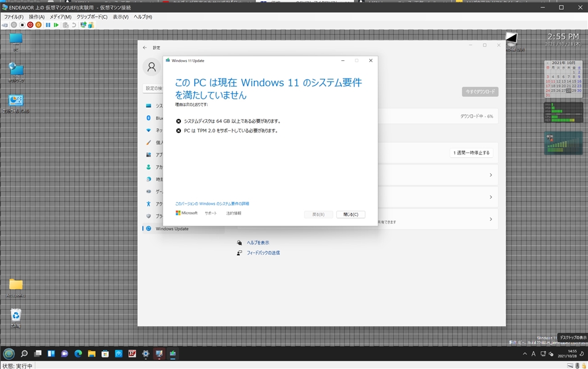Screen dimensions: 588x369
Task: Open Windows システム要件の詳細 link
Action: [x=212, y=204]
